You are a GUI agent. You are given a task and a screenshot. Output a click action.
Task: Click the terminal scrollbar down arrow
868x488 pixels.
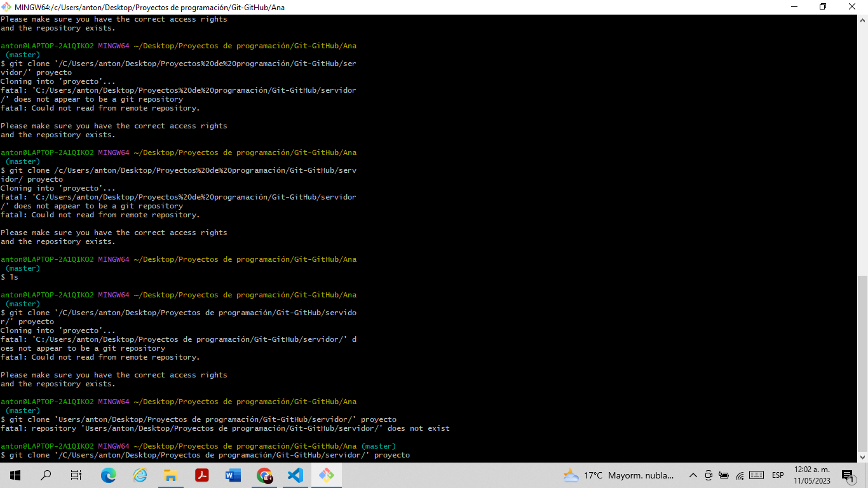click(x=862, y=456)
